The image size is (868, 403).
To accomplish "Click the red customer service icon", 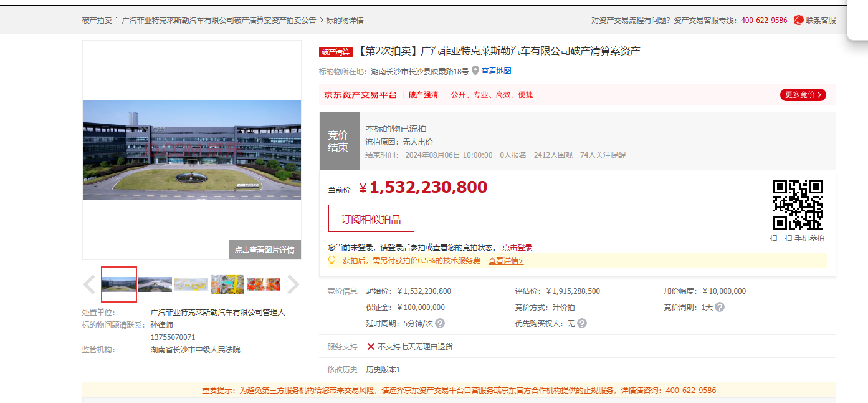I will pos(799,20).
